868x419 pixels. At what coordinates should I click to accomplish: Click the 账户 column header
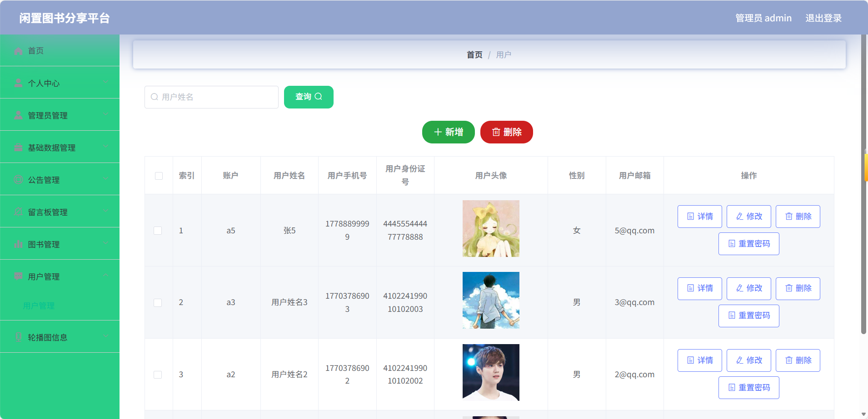(x=231, y=176)
